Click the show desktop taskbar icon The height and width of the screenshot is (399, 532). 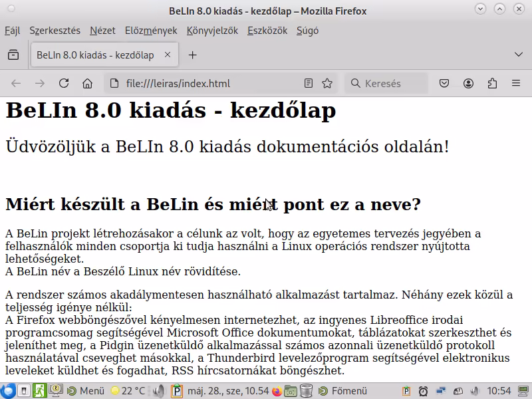pos(24,391)
